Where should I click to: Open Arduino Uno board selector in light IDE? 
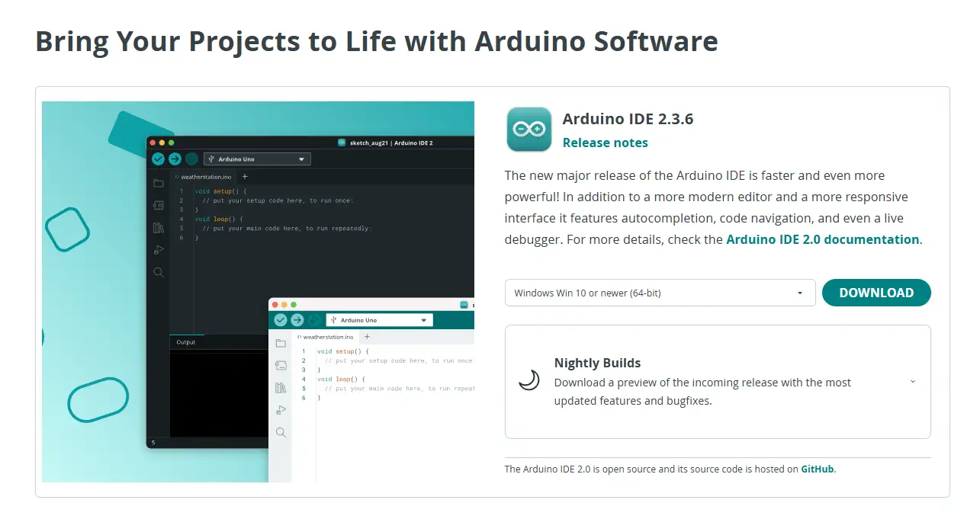pyautogui.click(x=379, y=320)
